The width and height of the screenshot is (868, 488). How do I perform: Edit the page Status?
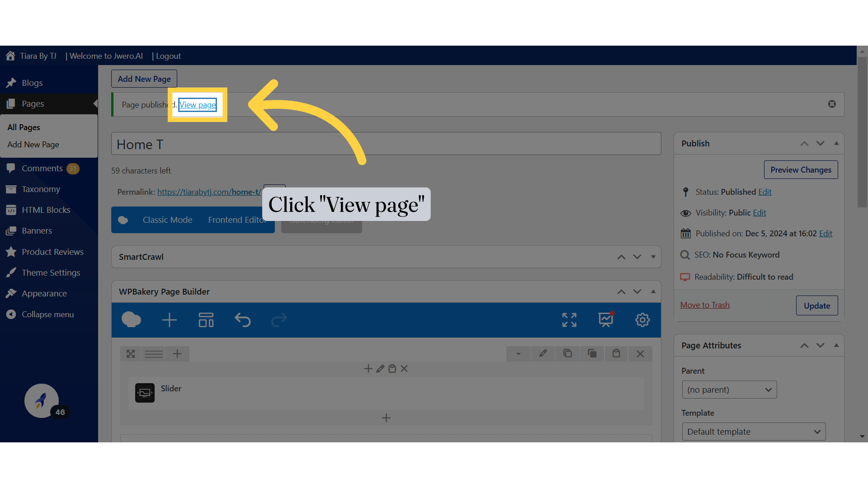pos(765,192)
